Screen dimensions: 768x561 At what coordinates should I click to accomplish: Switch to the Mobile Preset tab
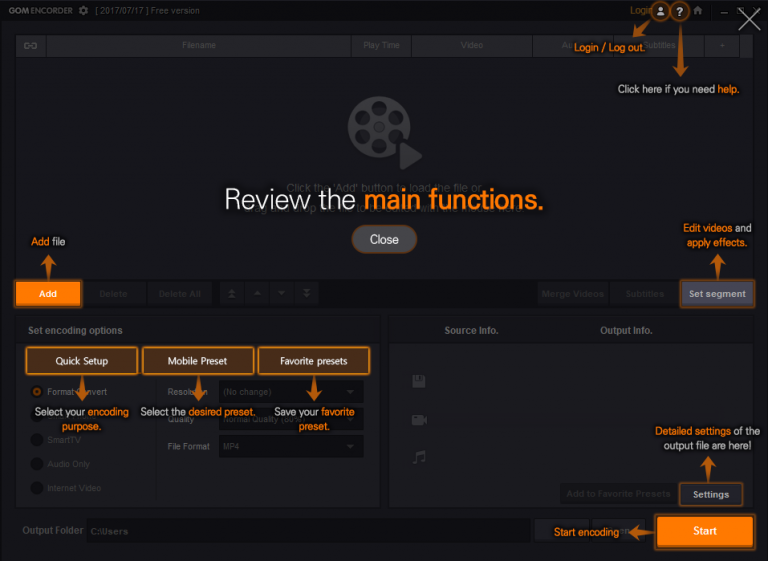198,361
